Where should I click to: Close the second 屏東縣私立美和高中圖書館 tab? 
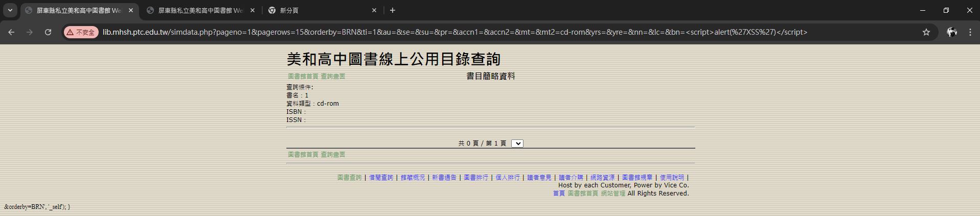point(252,10)
